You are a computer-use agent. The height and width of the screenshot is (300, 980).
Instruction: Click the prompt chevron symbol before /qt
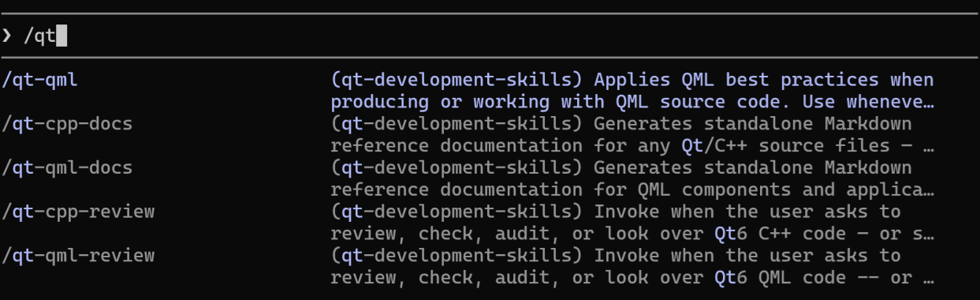[6, 36]
